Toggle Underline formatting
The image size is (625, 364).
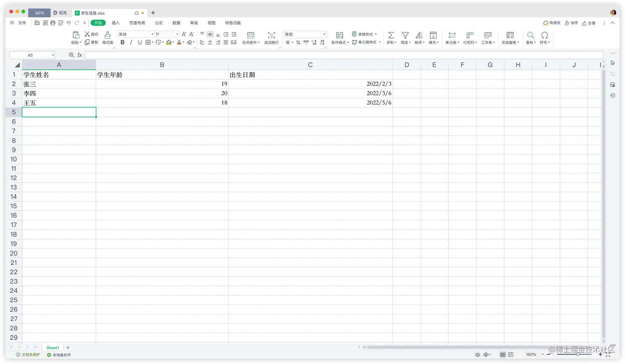[x=140, y=42]
